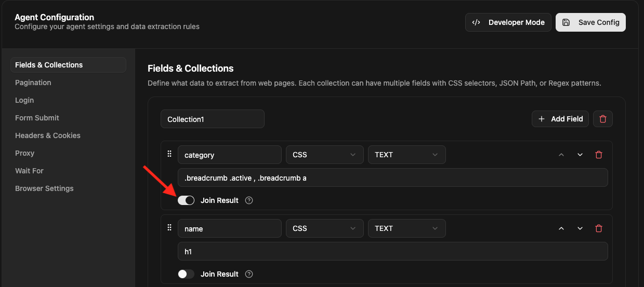Switch to Developer Mode

[x=508, y=22]
